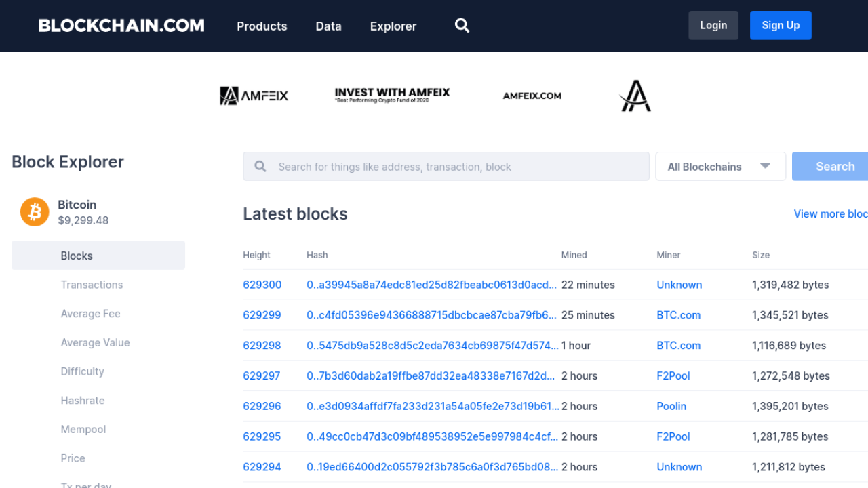Open block height 629294
This screenshot has height=488, width=868.
[x=262, y=467]
